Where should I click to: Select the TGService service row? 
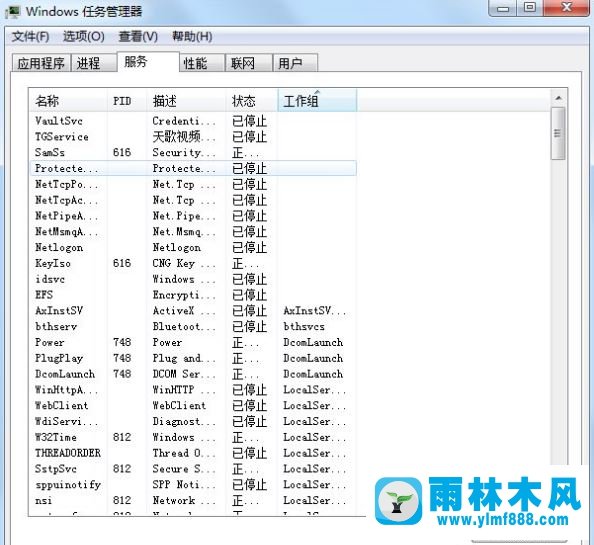(193, 137)
